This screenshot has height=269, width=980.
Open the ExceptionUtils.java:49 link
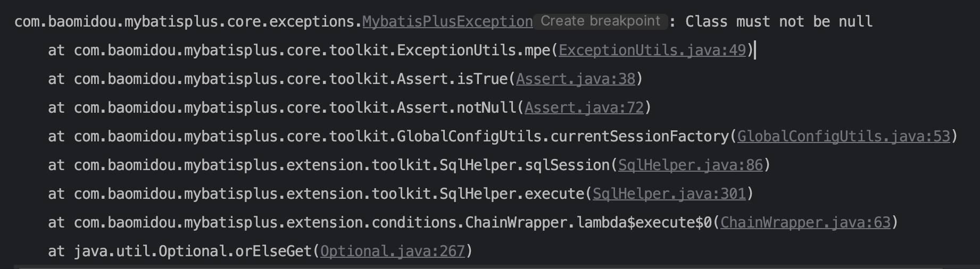(x=652, y=51)
